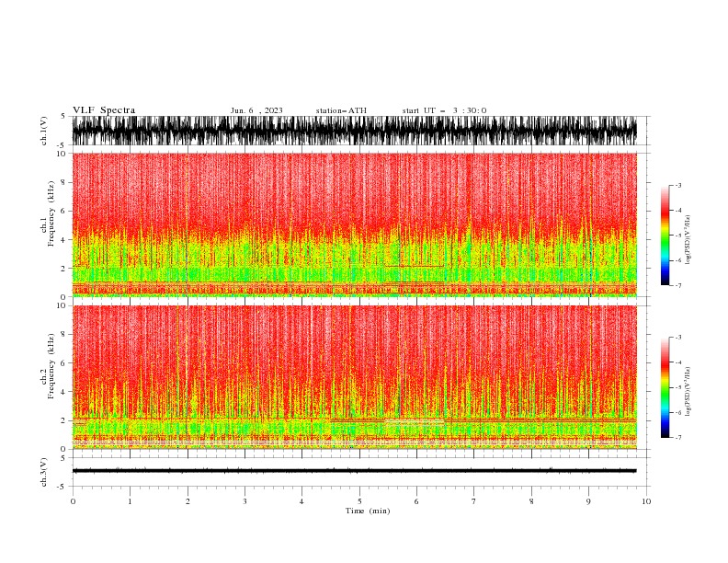The width and height of the screenshot is (728, 563).
Task: Click the "-3" tick on ch.1 colorbar
Action: point(678,185)
